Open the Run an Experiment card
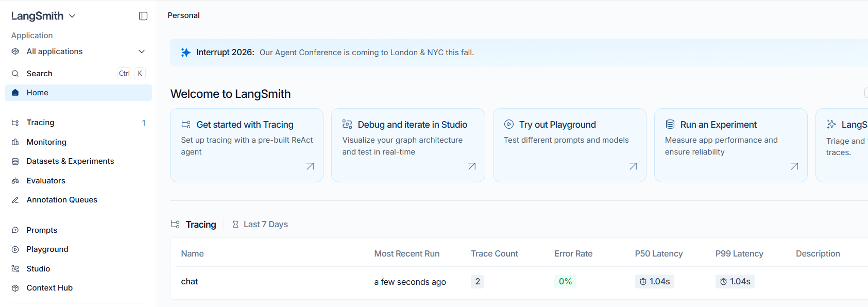The image size is (868, 307). pyautogui.click(x=730, y=145)
